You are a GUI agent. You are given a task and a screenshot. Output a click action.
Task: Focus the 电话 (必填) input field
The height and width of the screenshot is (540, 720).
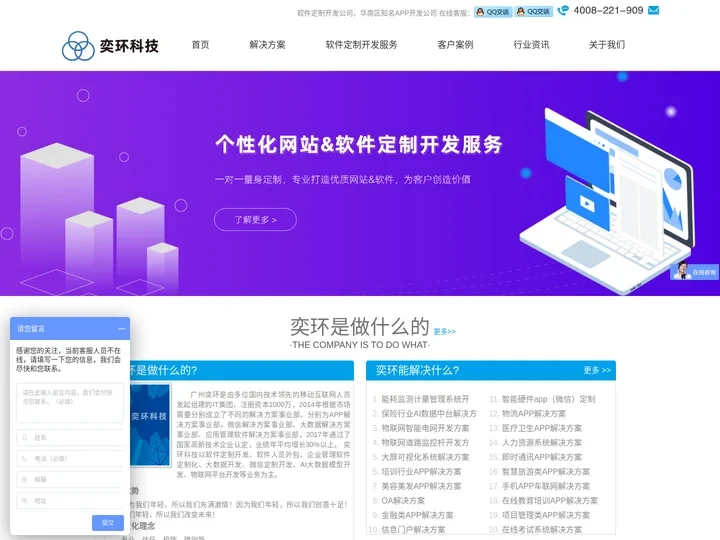70,458
